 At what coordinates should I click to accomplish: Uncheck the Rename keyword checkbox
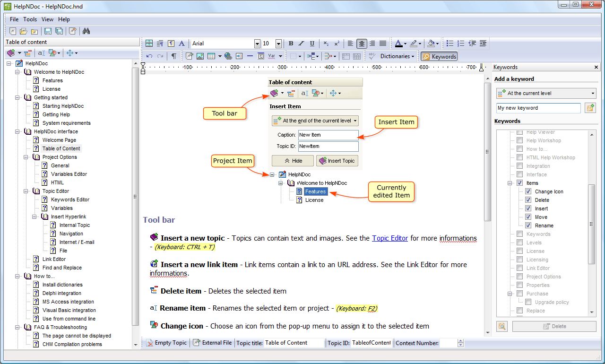tap(528, 225)
